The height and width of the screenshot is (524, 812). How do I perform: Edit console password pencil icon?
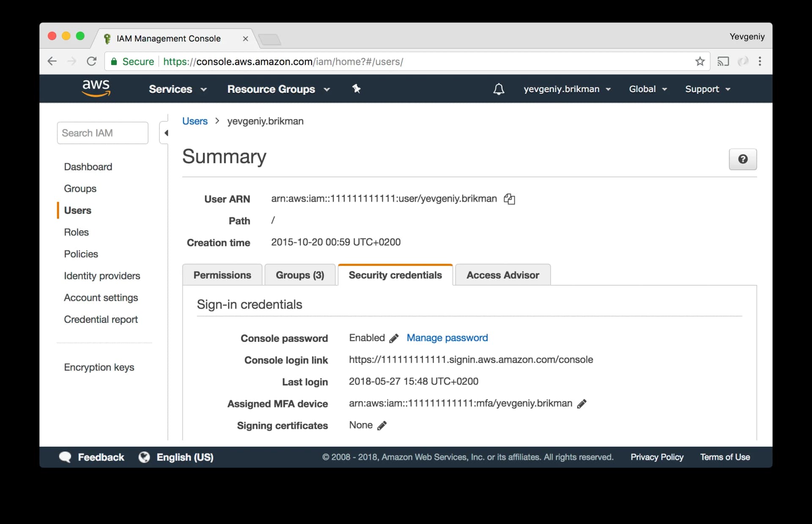tap(394, 338)
